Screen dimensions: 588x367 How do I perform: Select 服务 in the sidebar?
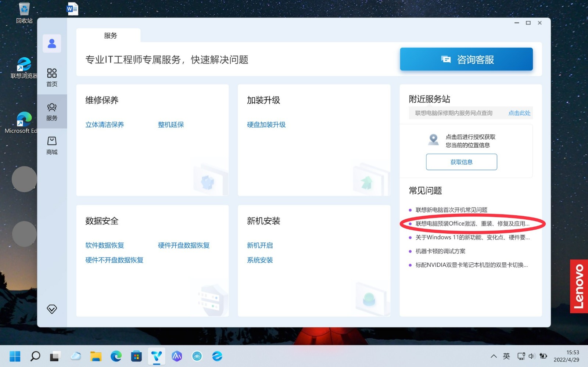(x=52, y=112)
